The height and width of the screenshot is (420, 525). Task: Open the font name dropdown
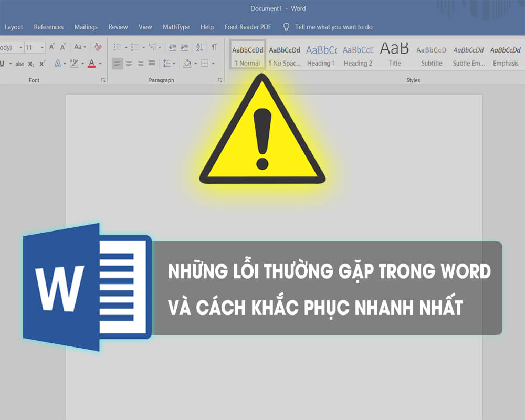pos(21,47)
